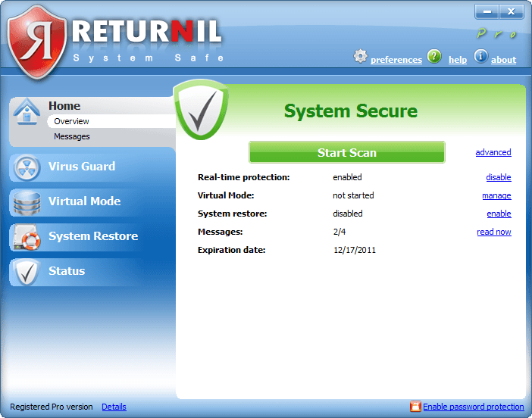The image size is (532, 418).
Task: Click the 'enabled' status value
Action: 347,177
